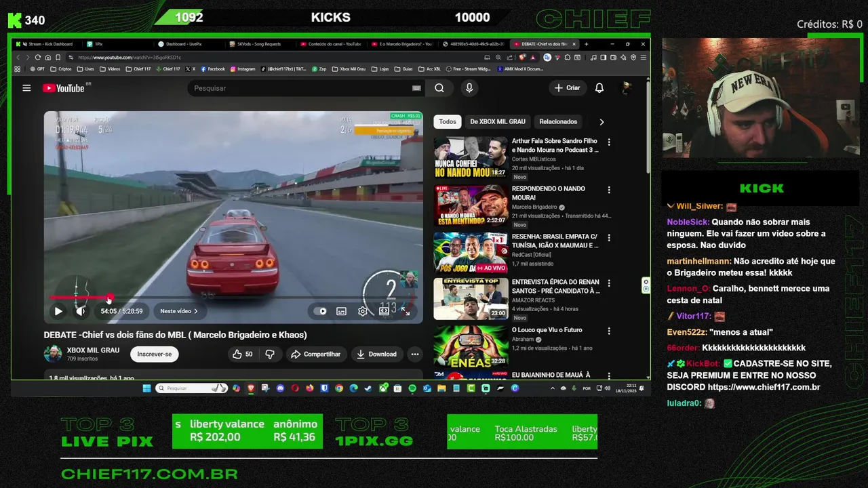Screen dimensions: 868x488
Task: Toggle subtitles/captions in the player
Action: coord(341,311)
